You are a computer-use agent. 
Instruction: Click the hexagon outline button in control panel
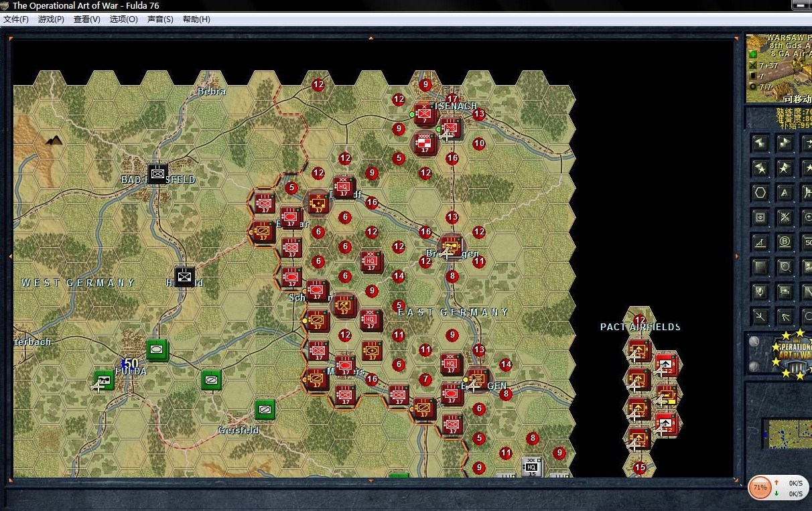[x=760, y=193]
